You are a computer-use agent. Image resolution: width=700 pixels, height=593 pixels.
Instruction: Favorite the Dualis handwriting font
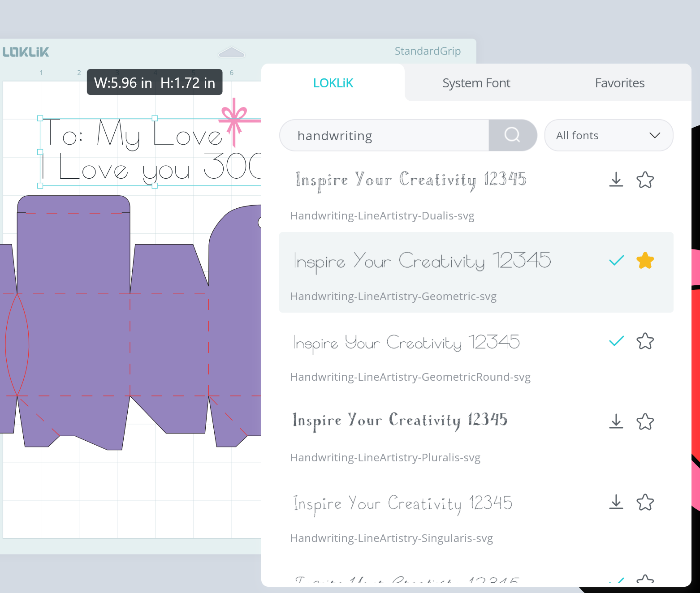[x=645, y=180]
